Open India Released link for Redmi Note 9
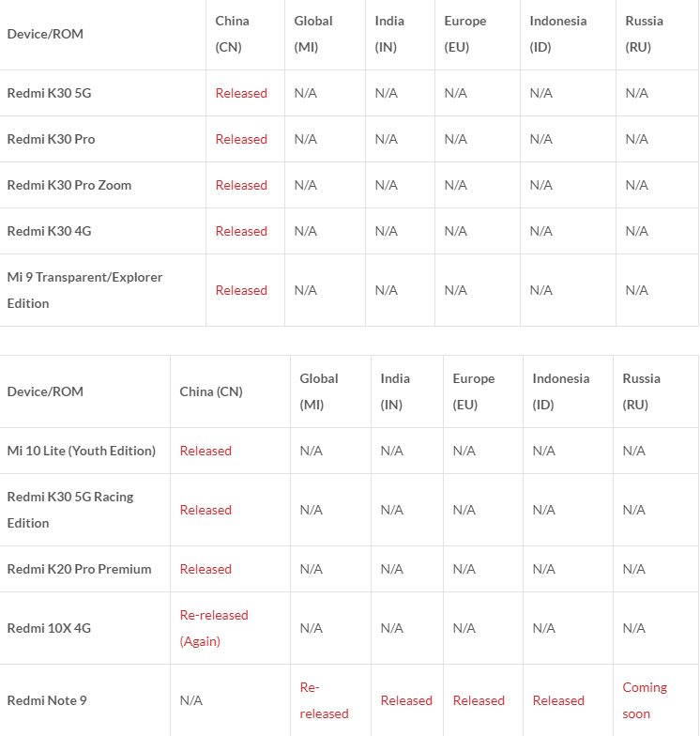The height and width of the screenshot is (736, 700). 406,700
